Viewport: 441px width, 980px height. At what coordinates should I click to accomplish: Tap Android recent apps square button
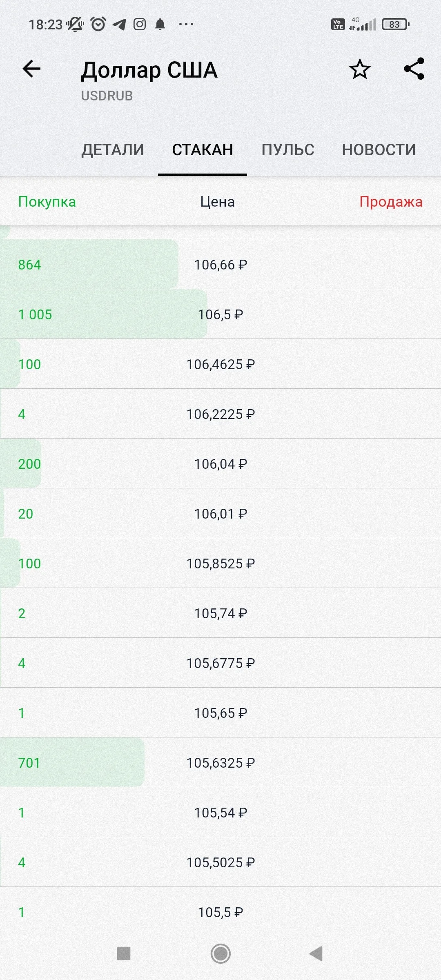pyautogui.click(x=124, y=953)
